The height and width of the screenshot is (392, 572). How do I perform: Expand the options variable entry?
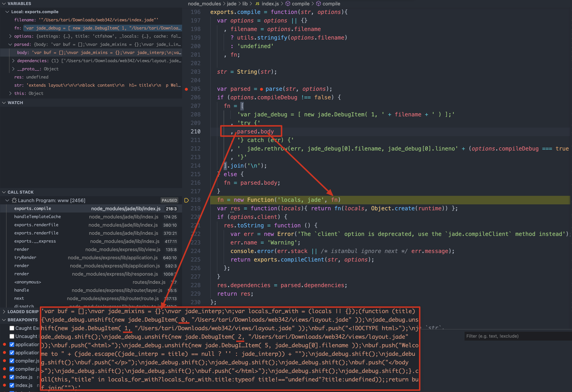10,36
